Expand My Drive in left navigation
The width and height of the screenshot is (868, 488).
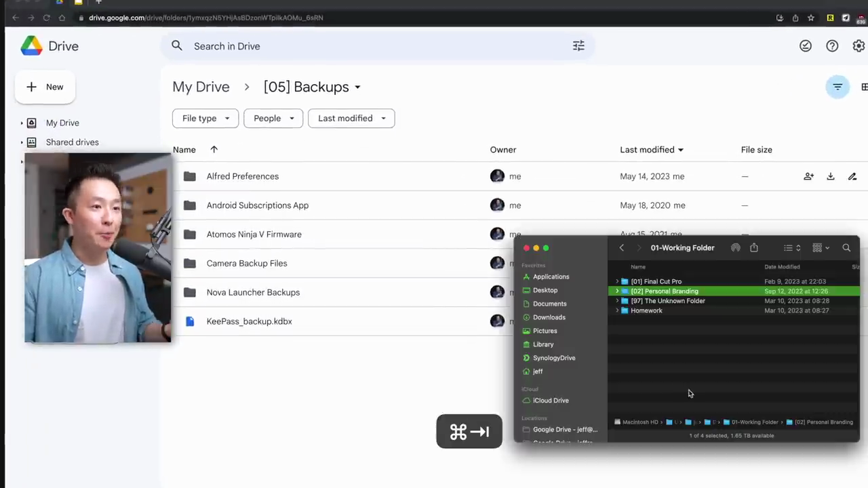22,123
